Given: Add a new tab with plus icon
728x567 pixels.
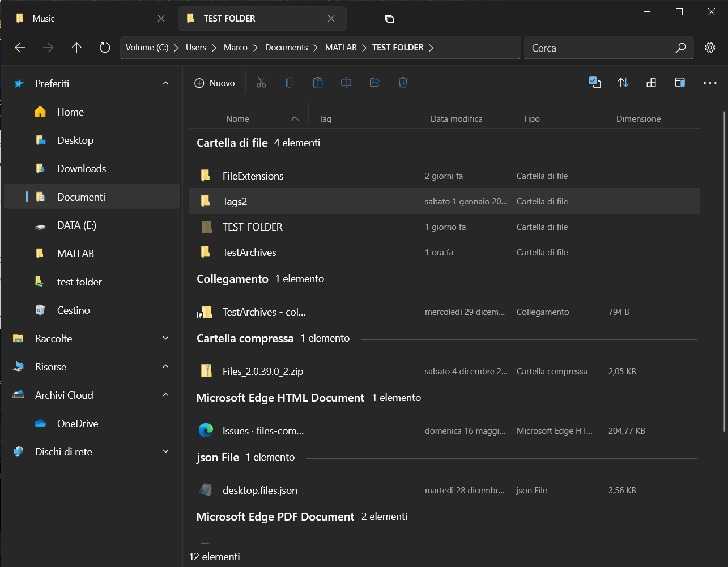Looking at the screenshot, I should (x=364, y=19).
